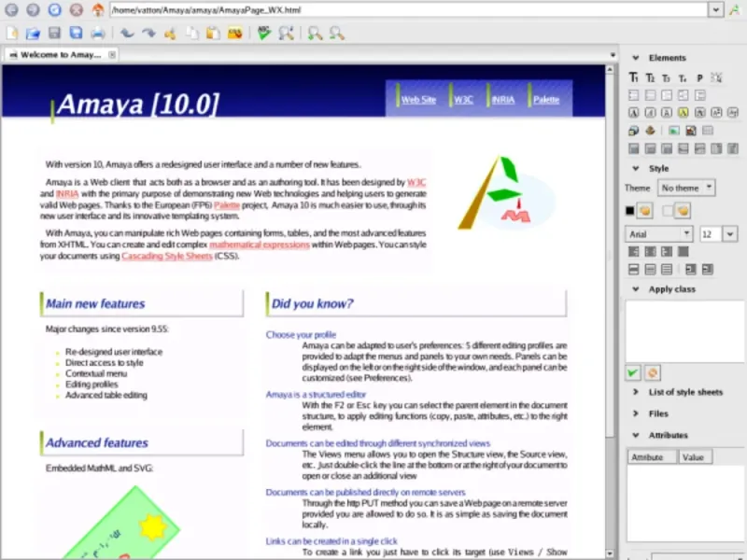Insert a paragraph with the P icon

pyautogui.click(x=699, y=78)
